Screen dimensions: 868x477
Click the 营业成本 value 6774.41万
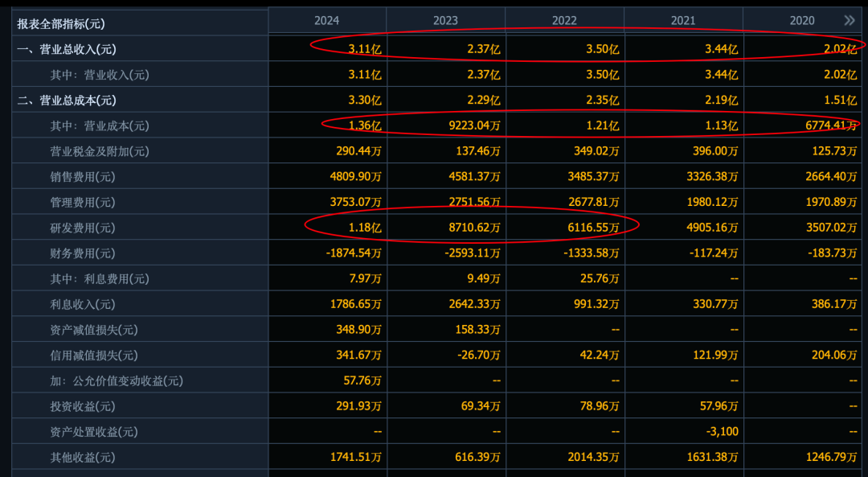pyautogui.click(x=832, y=125)
